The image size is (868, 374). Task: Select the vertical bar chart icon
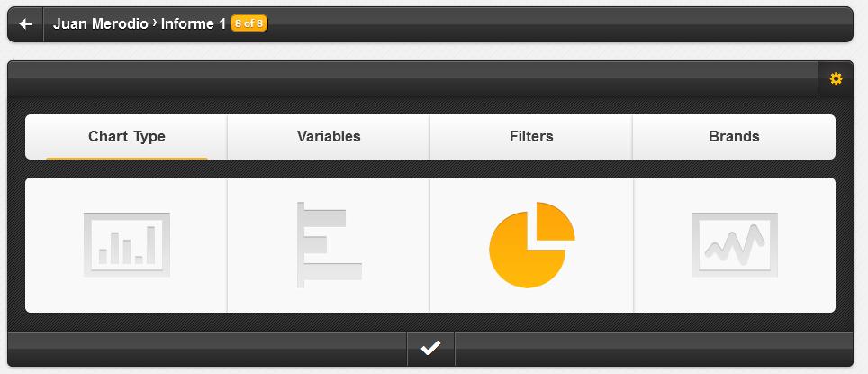click(x=127, y=244)
